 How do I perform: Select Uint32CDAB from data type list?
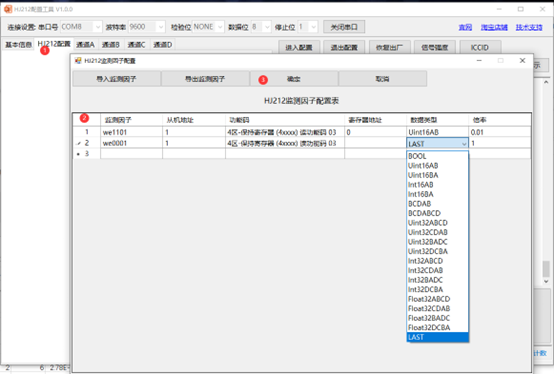point(437,232)
